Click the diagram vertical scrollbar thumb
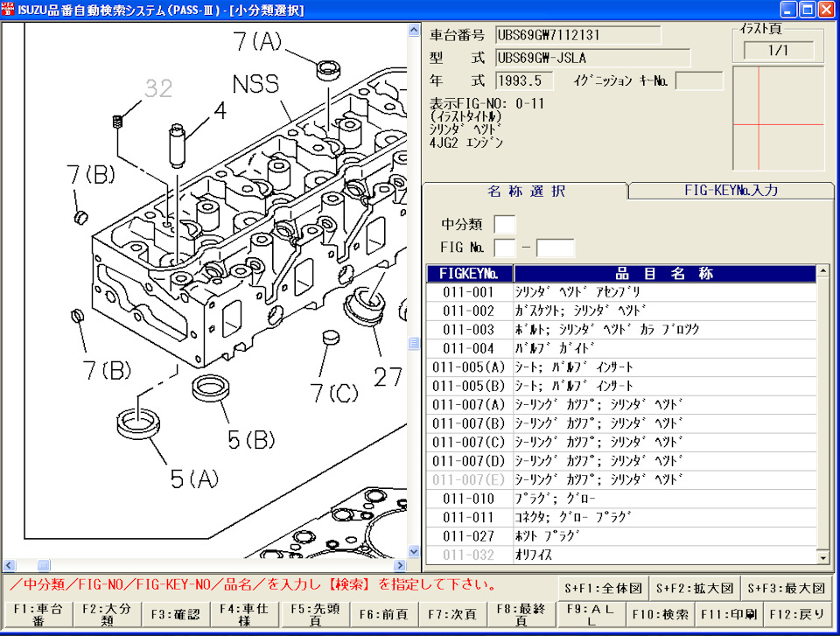 414,343
